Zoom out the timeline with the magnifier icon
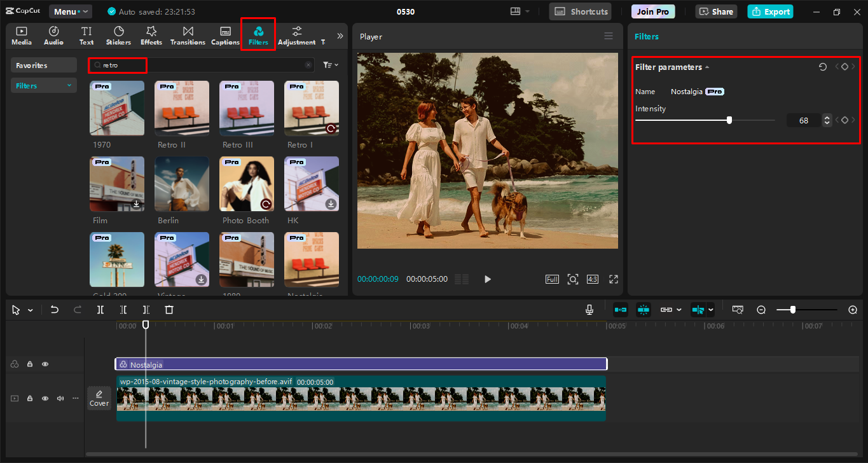Screen dimensions: 868x463 click(x=761, y=310)
